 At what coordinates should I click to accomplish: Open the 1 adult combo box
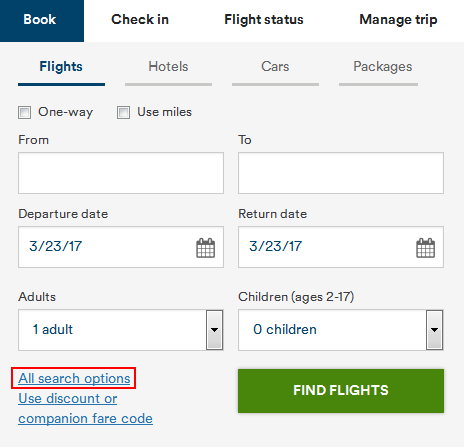[121, 330]
